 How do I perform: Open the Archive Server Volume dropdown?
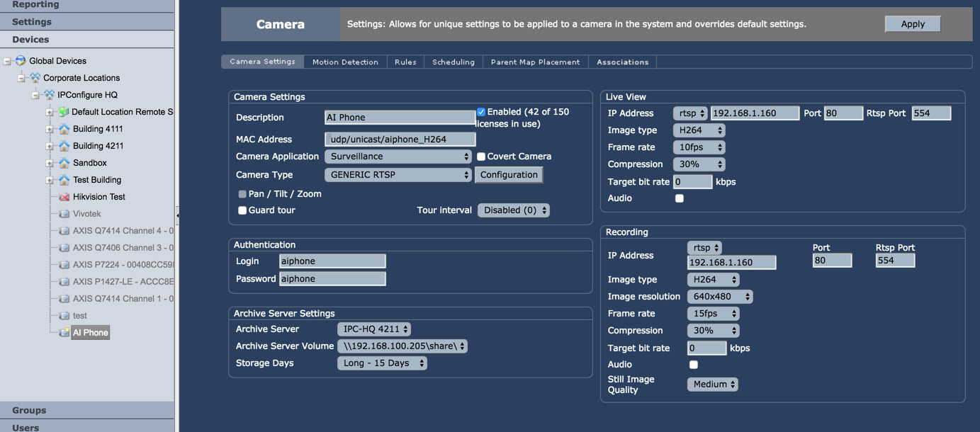[402, 346]
